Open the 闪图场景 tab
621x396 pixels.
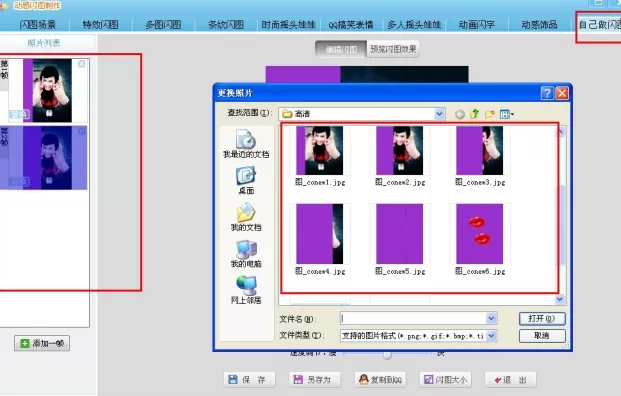38,25
